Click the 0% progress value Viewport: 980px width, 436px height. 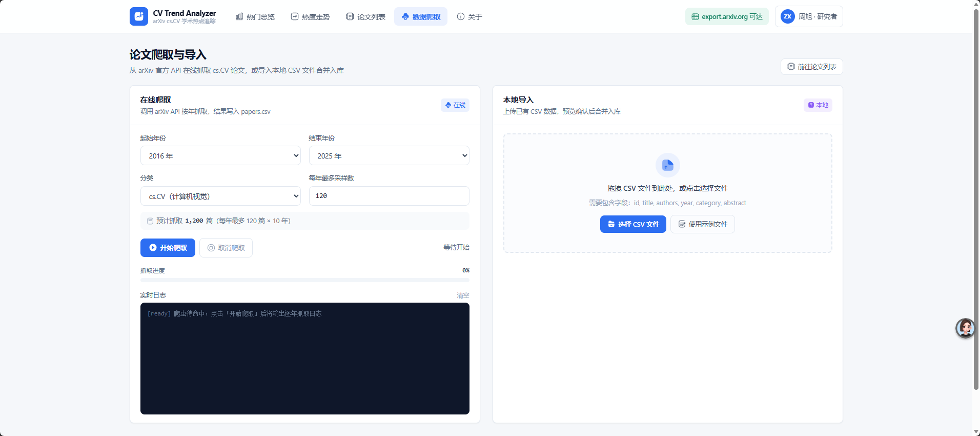[466, 270]
